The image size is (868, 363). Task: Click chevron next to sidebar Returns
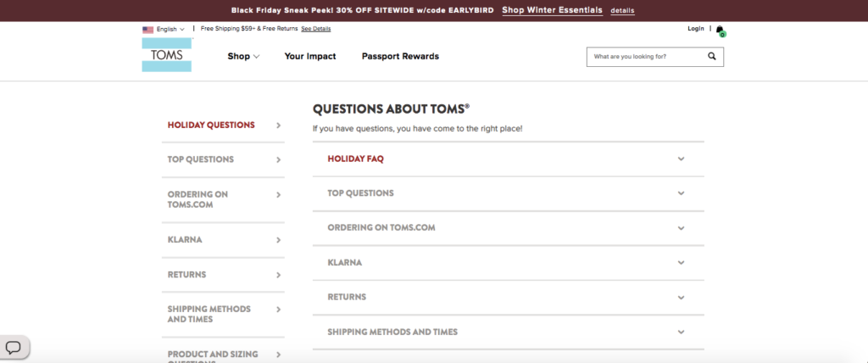tap(278, 276)
